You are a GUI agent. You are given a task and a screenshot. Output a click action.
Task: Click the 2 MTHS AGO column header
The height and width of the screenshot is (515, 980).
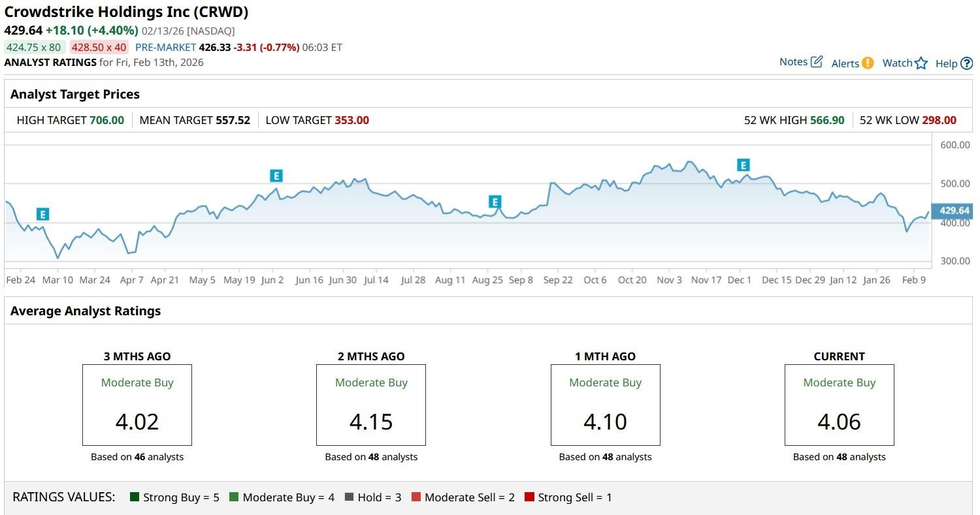371,356
